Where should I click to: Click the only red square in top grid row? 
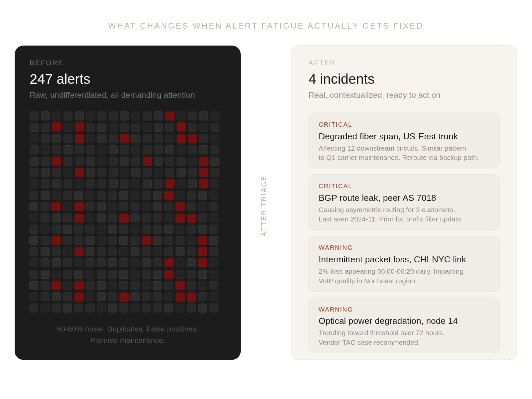pos(170,116)
